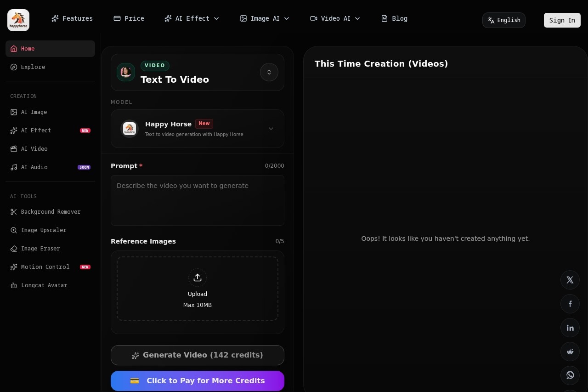Click the upload arrow icon
The height and width of the screenshot is (392, 588).
pyautogui.click(x=198, y=278)
